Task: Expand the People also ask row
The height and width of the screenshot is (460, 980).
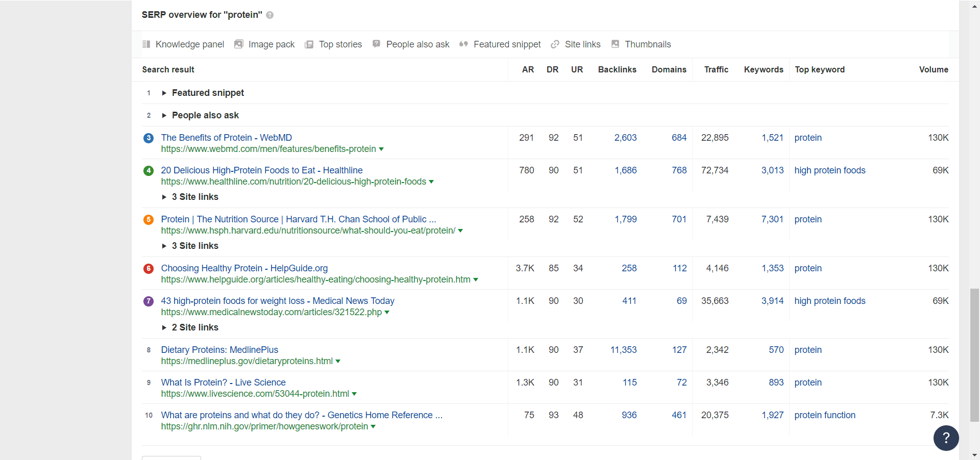Action: pos(164,115)
